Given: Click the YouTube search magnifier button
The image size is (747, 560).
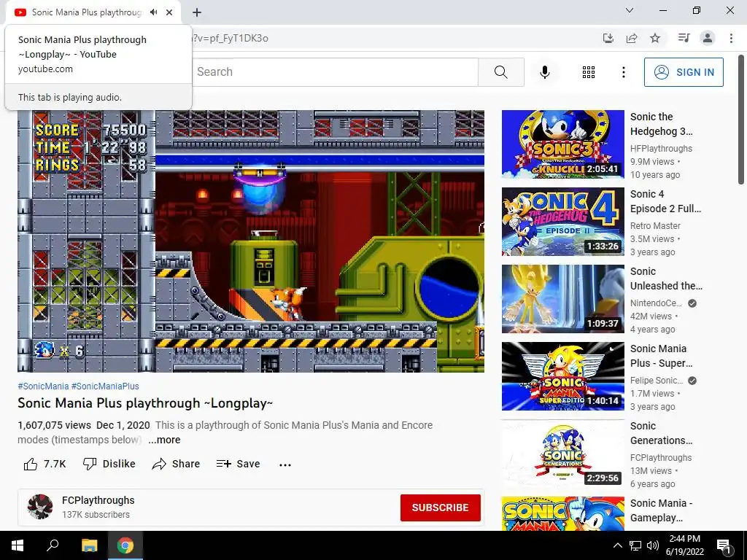Looking at the screenshot, I should 500,72.
